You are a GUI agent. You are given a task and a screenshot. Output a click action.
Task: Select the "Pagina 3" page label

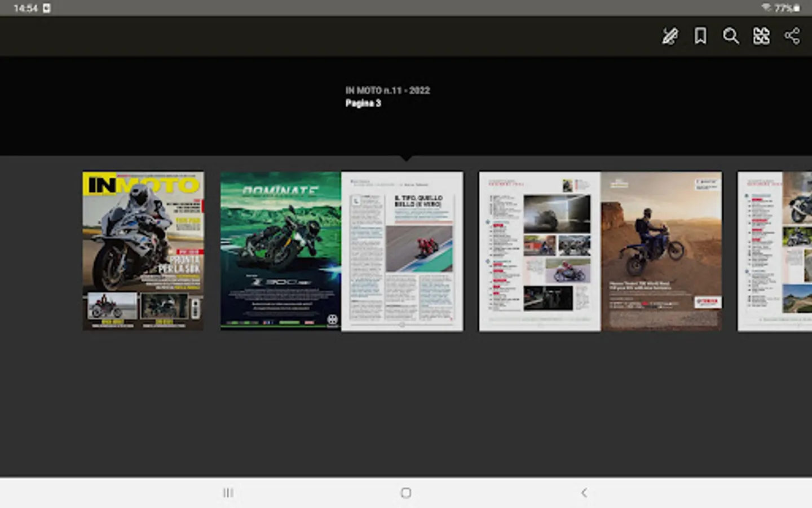tap(363, 103)
